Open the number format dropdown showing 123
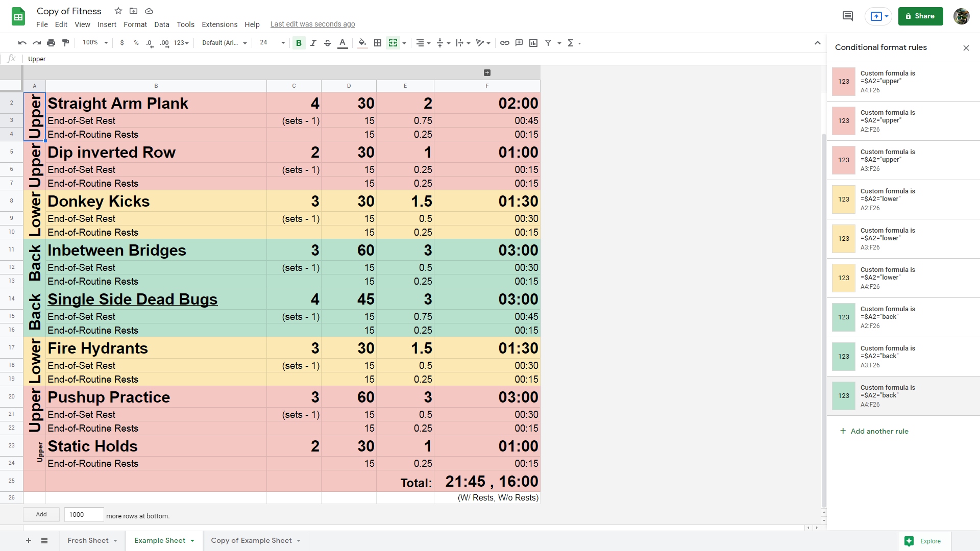 coord(181,43)
